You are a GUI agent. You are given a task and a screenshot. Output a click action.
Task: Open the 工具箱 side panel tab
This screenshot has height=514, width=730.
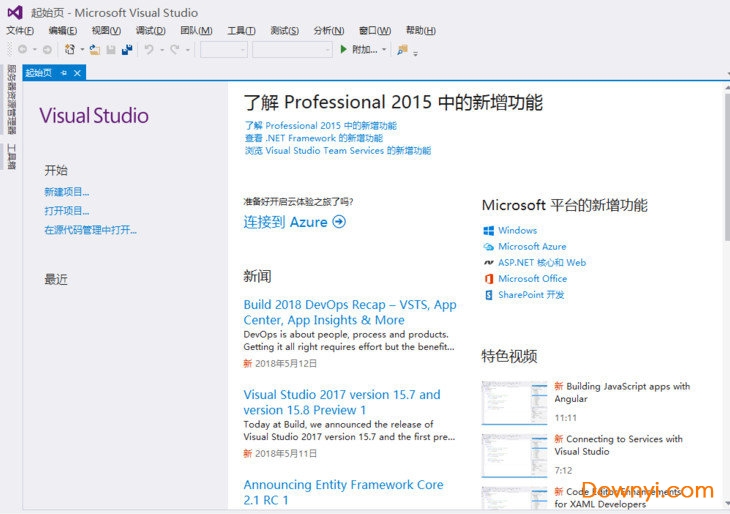[x=11, y=158]
